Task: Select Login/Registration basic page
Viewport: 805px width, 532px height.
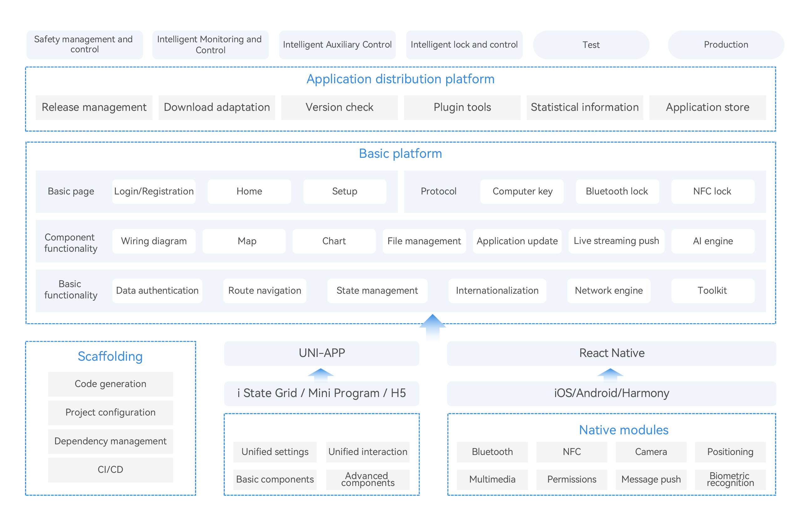Action: tap(154, 191)
